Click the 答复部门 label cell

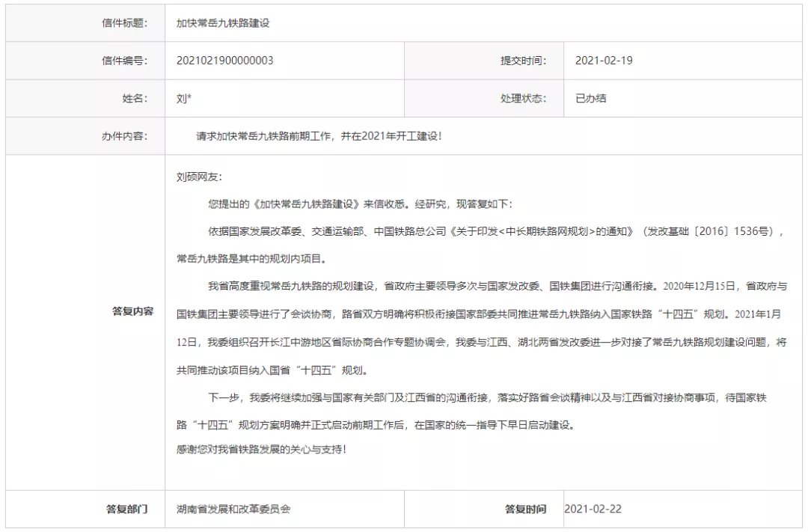click(x=126, y=510)
